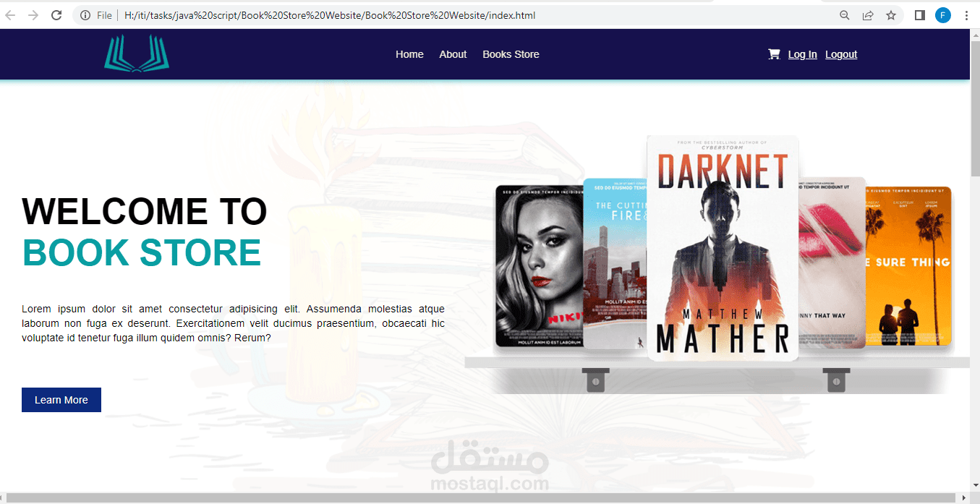Open the profile avatar labeled F
The height and width of the screenshot is (504, 980).
pyautogui.click(x=943, y=15)
